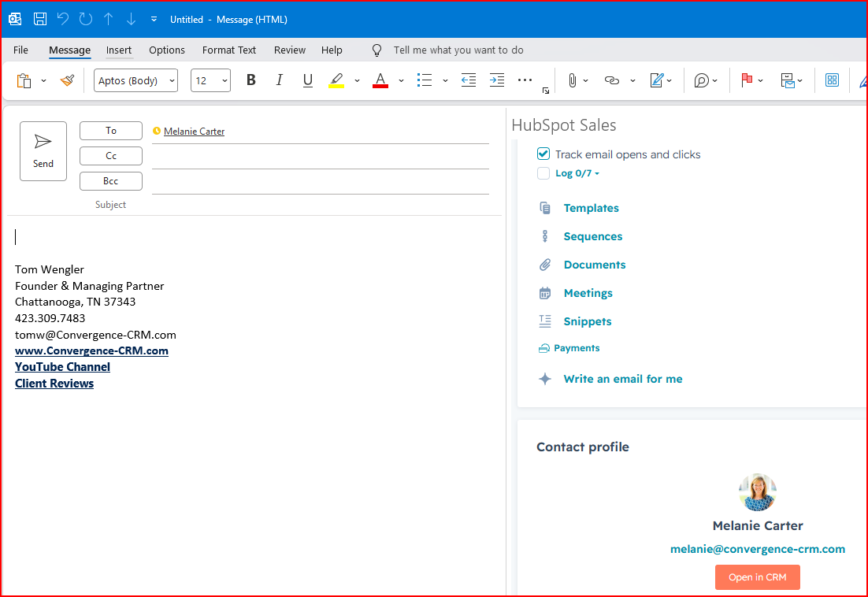
Task: Uncheck Track email opens and clicks
Action: coord(543,154)
